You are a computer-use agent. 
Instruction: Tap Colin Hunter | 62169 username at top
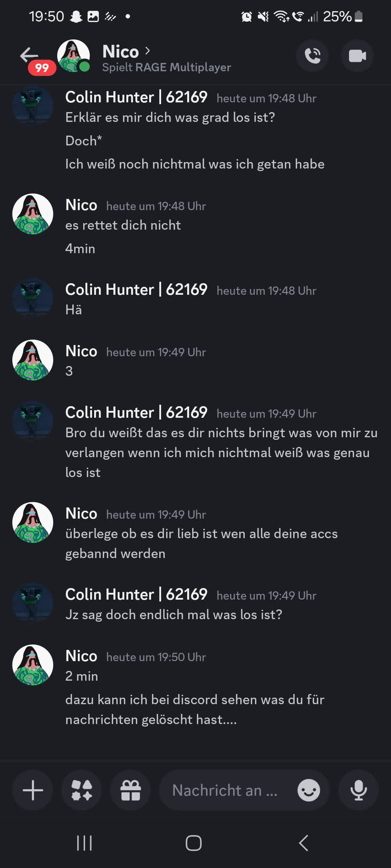(x=136, y=97)
